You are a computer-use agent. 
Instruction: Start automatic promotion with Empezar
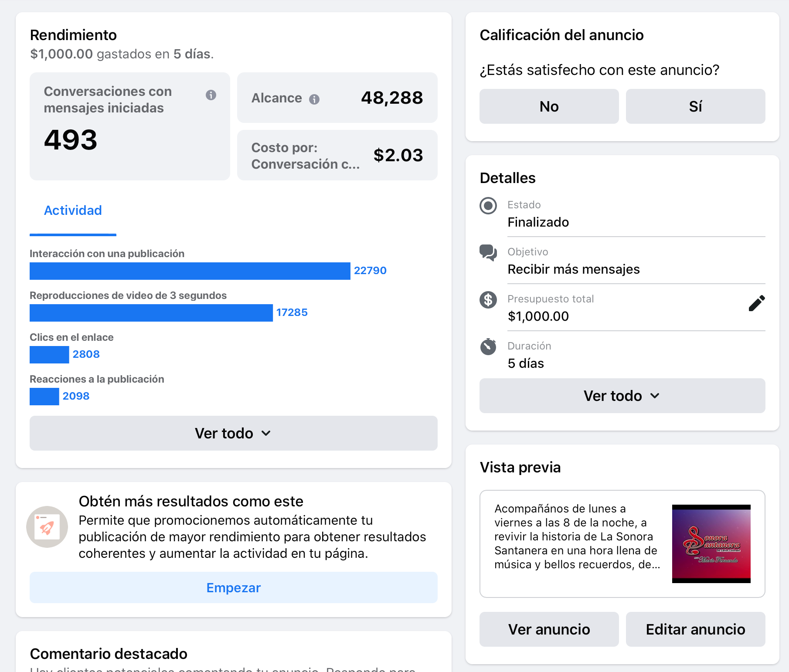234,587
